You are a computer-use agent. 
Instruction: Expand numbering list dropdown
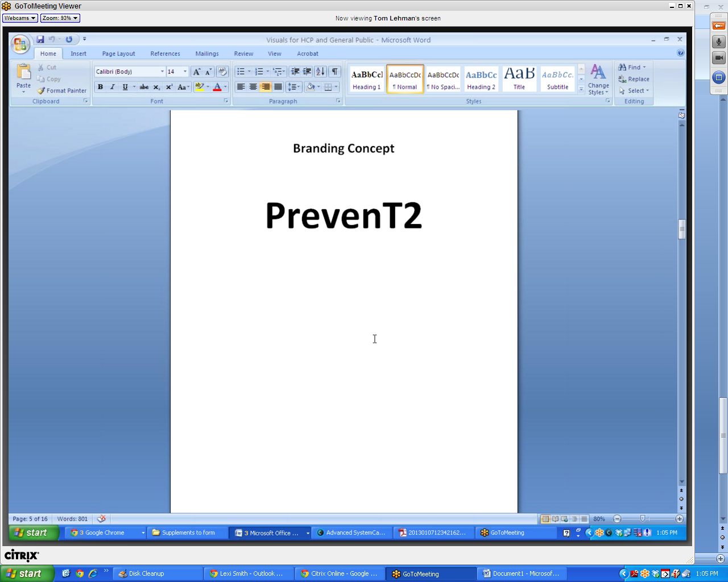click(267, 72)
